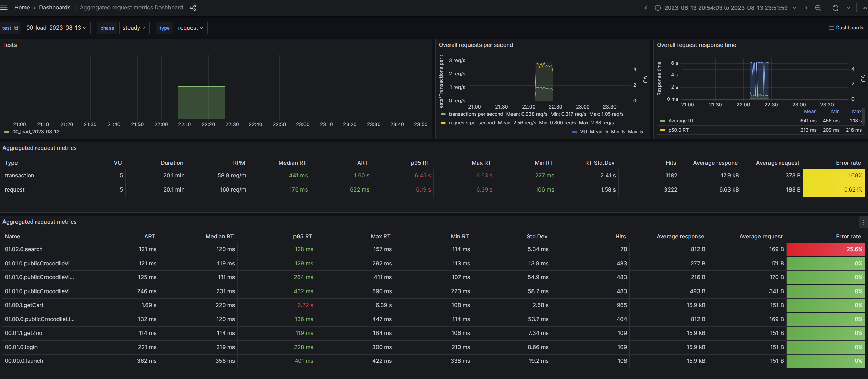Sort legend by Mean column
This screenshot has height=379, width=868.
click(810, 111)
